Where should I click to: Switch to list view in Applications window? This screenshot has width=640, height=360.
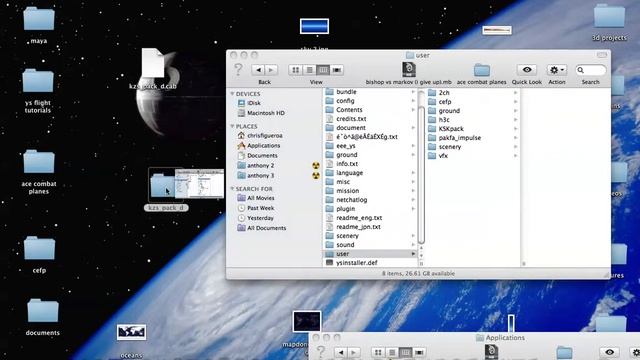tap(392, 352)
